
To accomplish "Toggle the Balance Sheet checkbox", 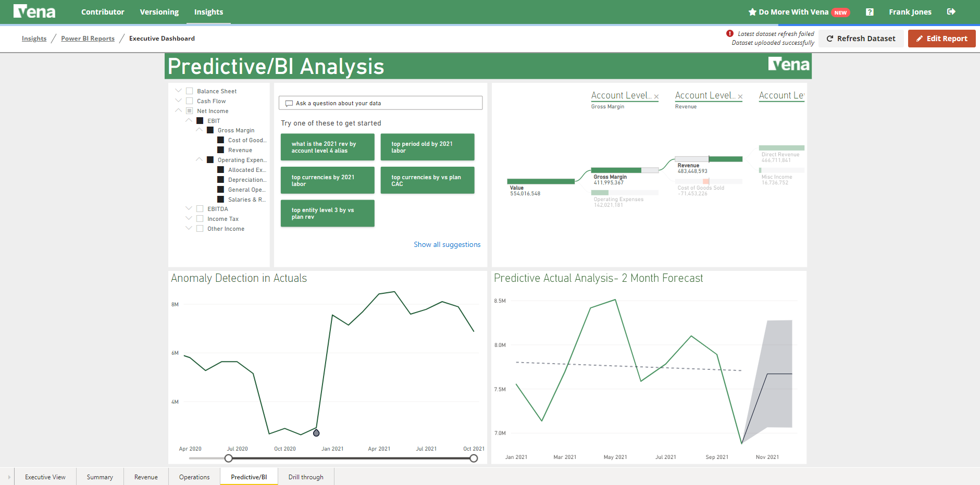I will [x=190, y=91].
